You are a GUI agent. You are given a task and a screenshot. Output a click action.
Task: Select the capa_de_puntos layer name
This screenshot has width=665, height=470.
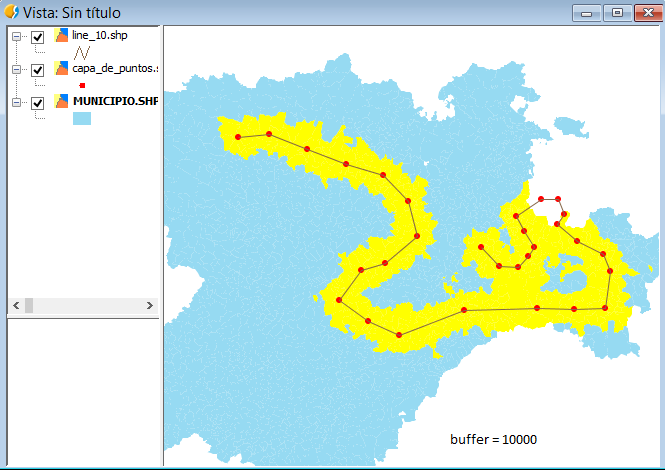[115, 69]
